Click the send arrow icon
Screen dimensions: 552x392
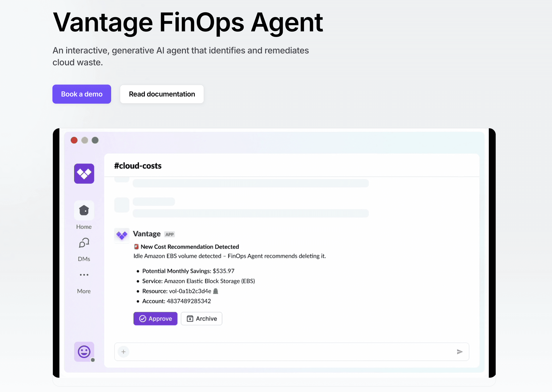459,352
